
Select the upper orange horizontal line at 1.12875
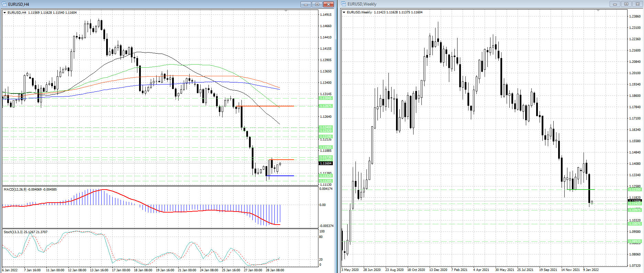pyautogui.click(x=268, y=106)
